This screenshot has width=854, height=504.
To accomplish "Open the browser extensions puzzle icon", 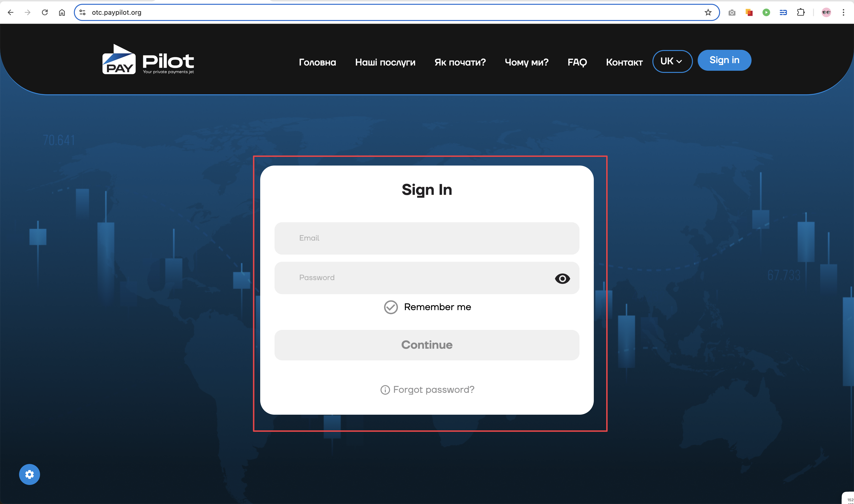I will 801,13.
